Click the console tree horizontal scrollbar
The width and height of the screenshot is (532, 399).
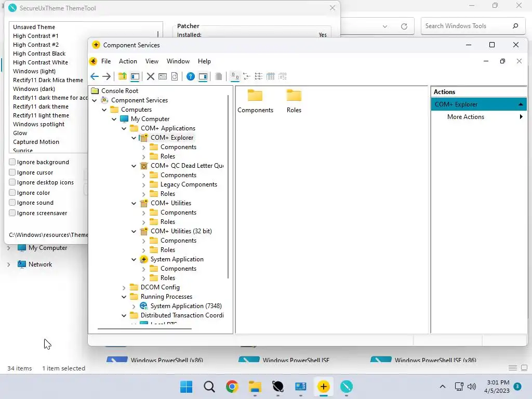(144, 328)
